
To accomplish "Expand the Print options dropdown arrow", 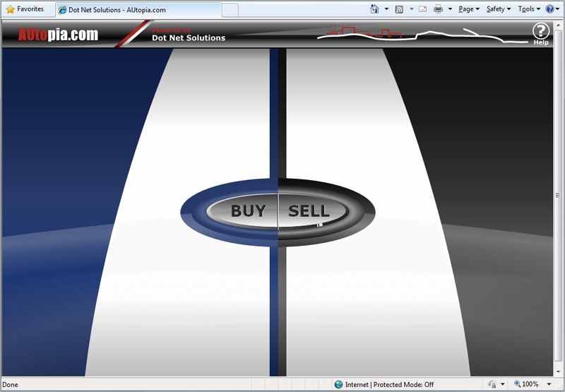I will click(450, 9).
